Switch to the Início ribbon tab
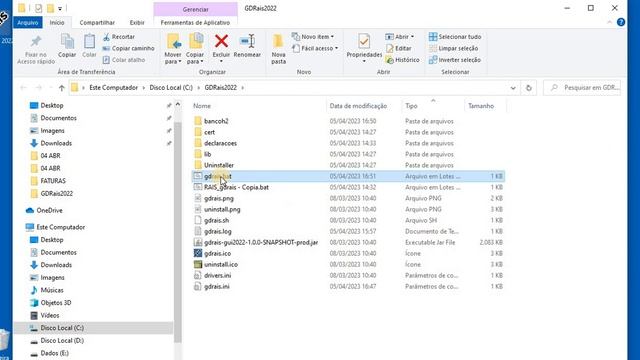The height and width of the screenshot is (360, 640). pyautogui.click(x=57, y=22)
